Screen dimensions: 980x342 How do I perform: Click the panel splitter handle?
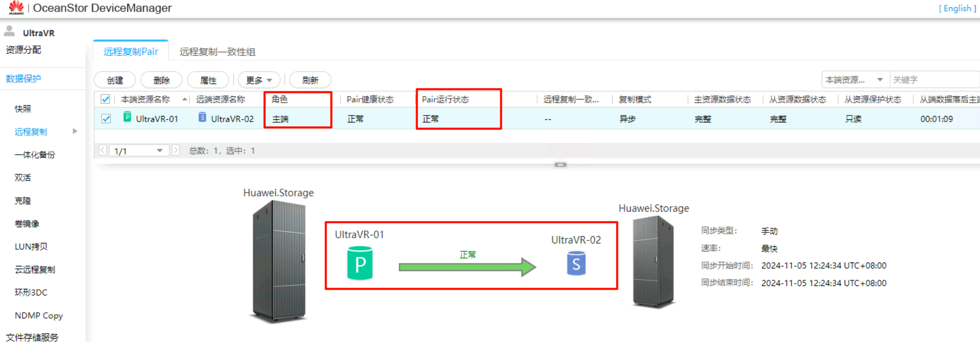tap(560, 165)
